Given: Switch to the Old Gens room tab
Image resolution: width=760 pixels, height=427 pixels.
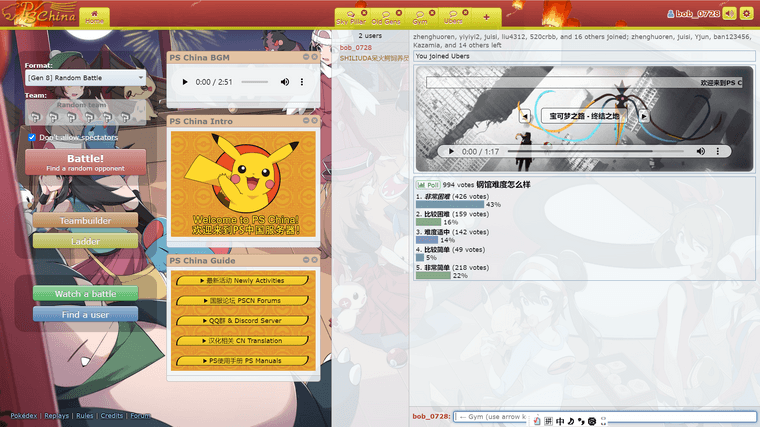Looking at the screenshot, I should pos(386,18).
